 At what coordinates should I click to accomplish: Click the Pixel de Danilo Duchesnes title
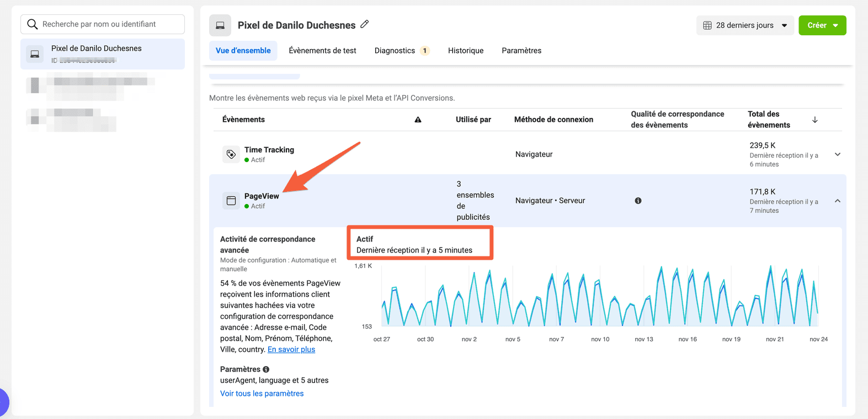pos(297,25)
